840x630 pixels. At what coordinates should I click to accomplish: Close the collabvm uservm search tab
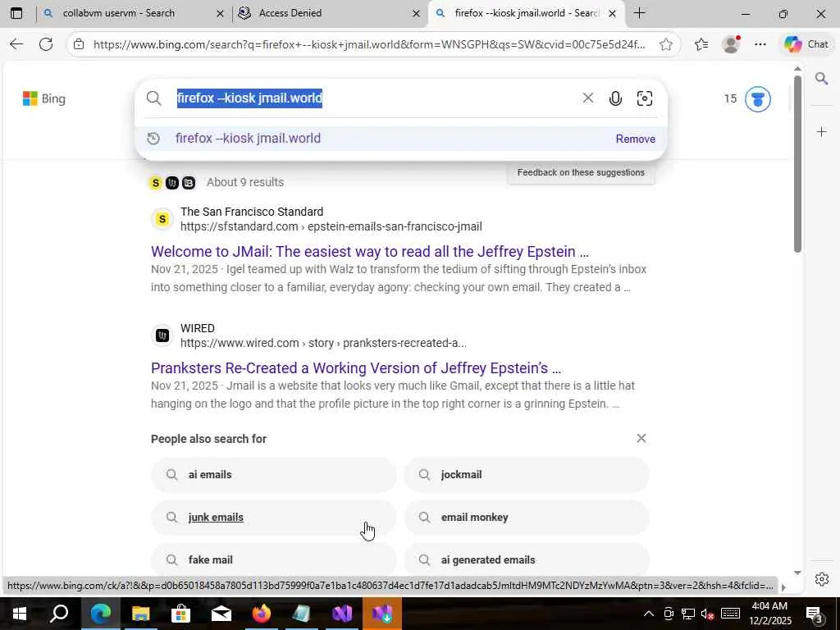coord(220,14)
